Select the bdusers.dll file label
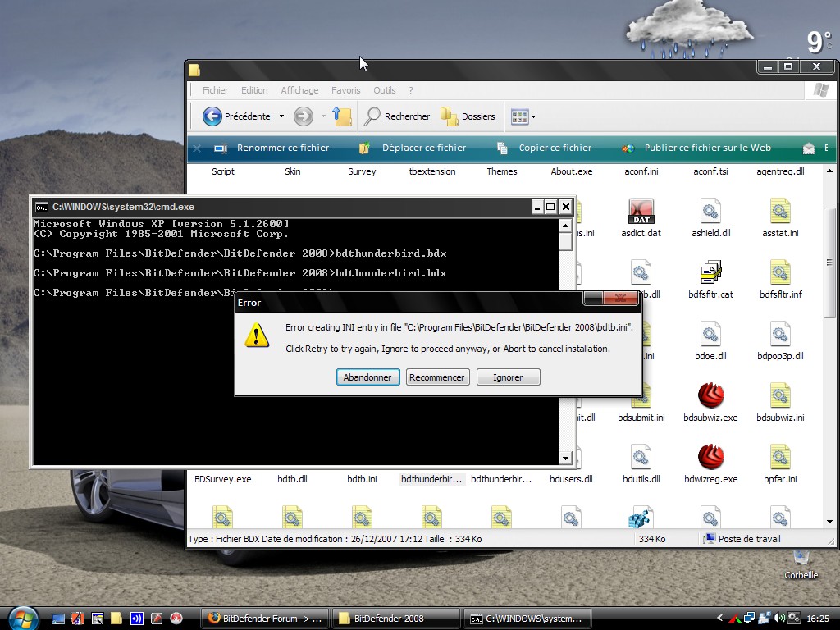This screenshot has width=840, height=630. point(571,479)
